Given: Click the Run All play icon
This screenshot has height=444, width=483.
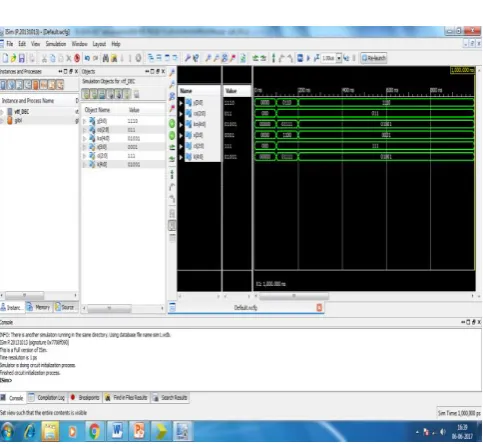Looking at the screenshot, I should (308, 58).
